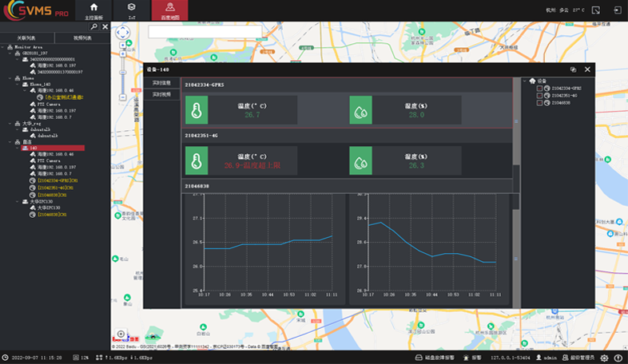The width and height of the screenshot is (628, 364).
Task: Uncheck the 21042351-4G checkbox
Action: click(539, 96)
